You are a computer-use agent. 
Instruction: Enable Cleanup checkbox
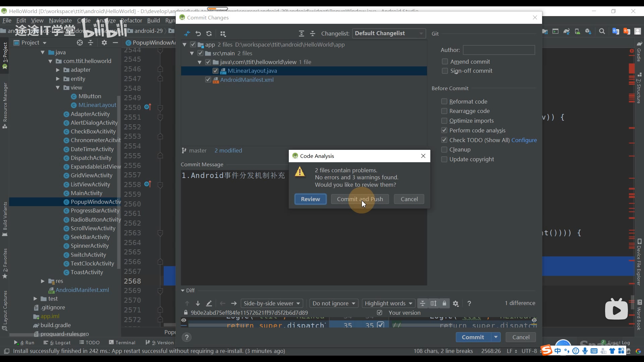444,149
